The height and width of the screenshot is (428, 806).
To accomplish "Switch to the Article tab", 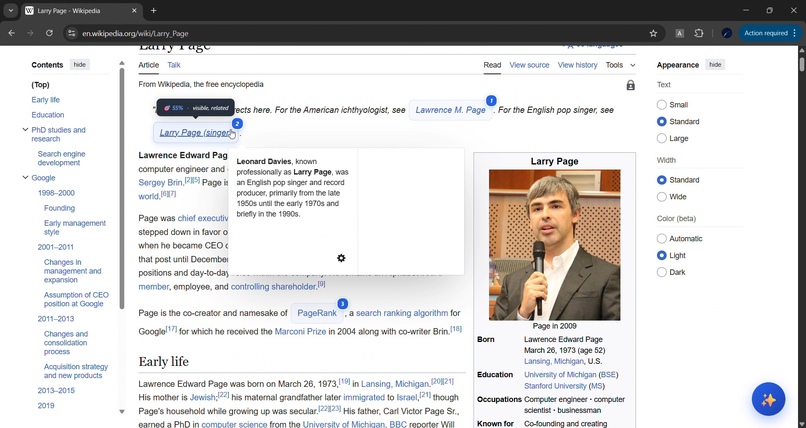I will 149,65.
